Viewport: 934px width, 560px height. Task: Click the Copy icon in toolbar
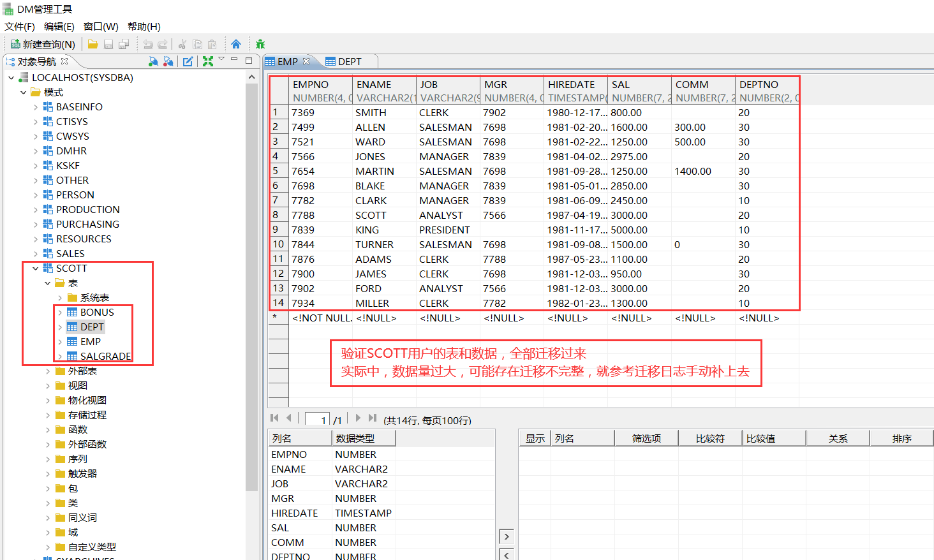click(197, 44)
